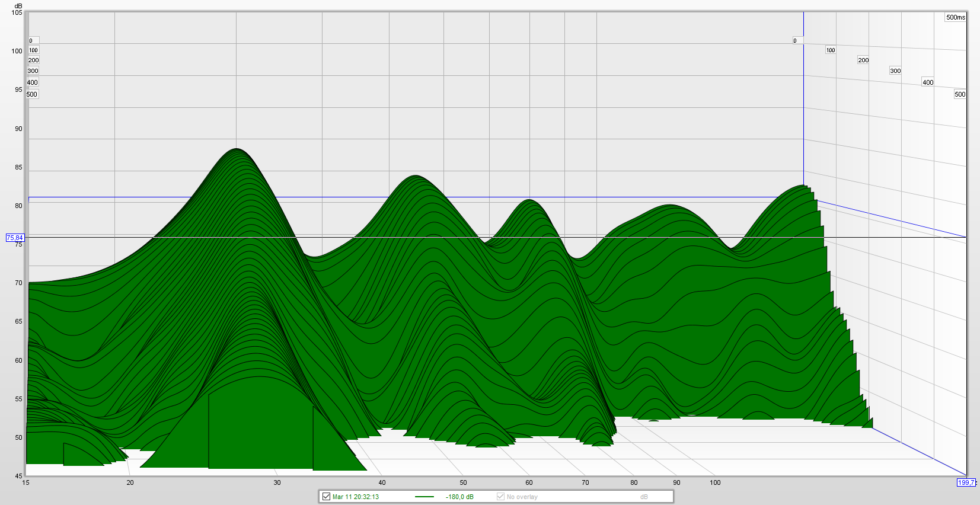The height and width of the screenshot is (505, 980).
Task: Click the 50 Hz frequency axis label
Action: pos(463,482)
